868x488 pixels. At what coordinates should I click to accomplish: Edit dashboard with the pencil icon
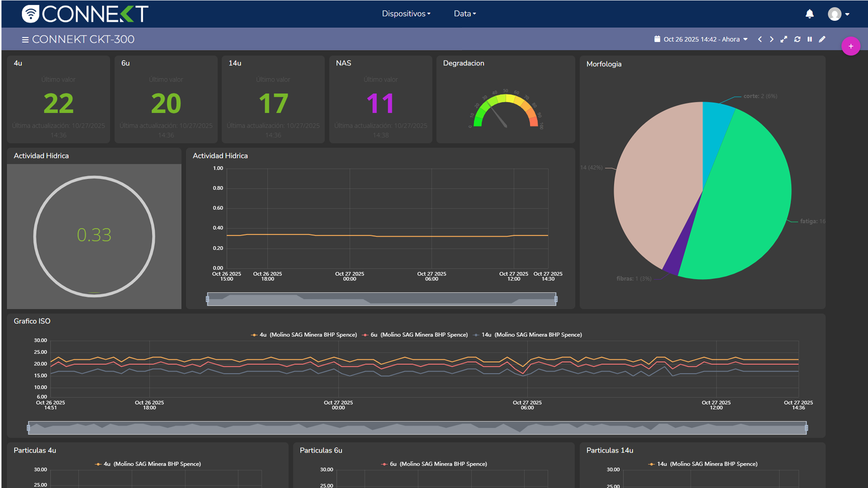click(x=822, y=39)
